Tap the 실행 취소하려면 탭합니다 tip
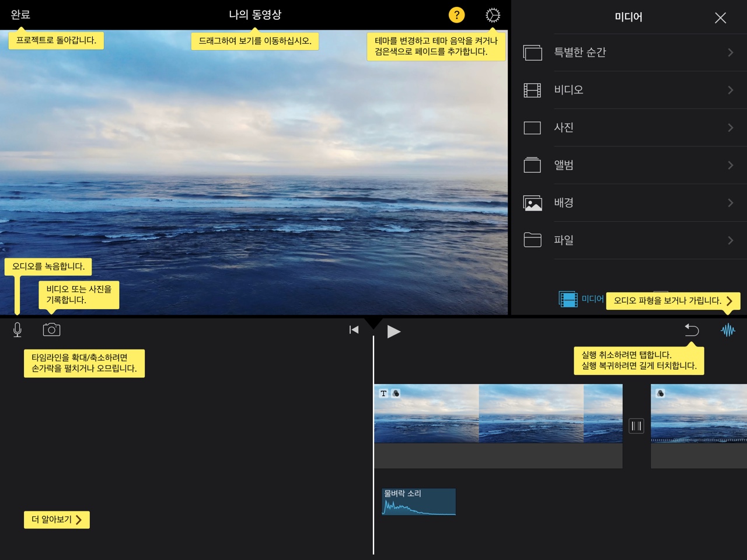This screenshot has width=747, height=560. click(639, 360)
